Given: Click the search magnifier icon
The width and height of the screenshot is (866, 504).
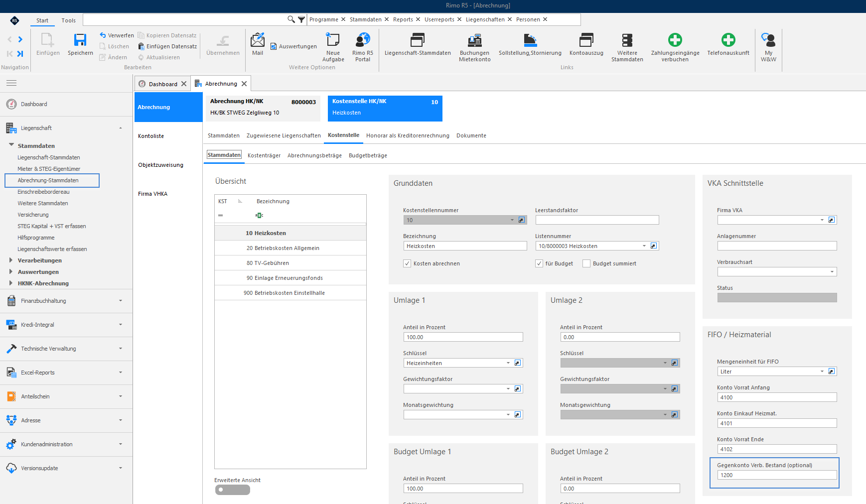Looking at the screenshot, I should tap(291, 19).
